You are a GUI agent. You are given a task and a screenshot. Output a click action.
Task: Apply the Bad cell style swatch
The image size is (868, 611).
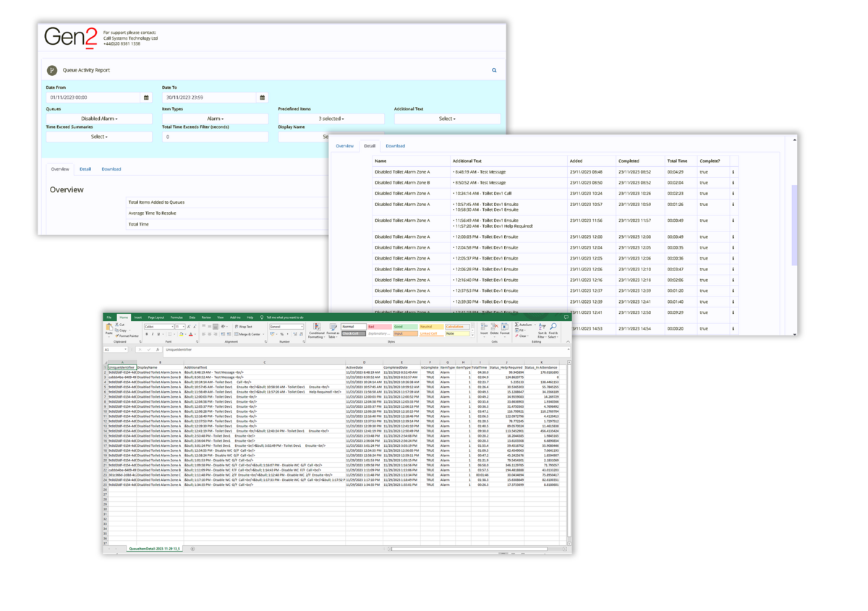tap(379, 327)
